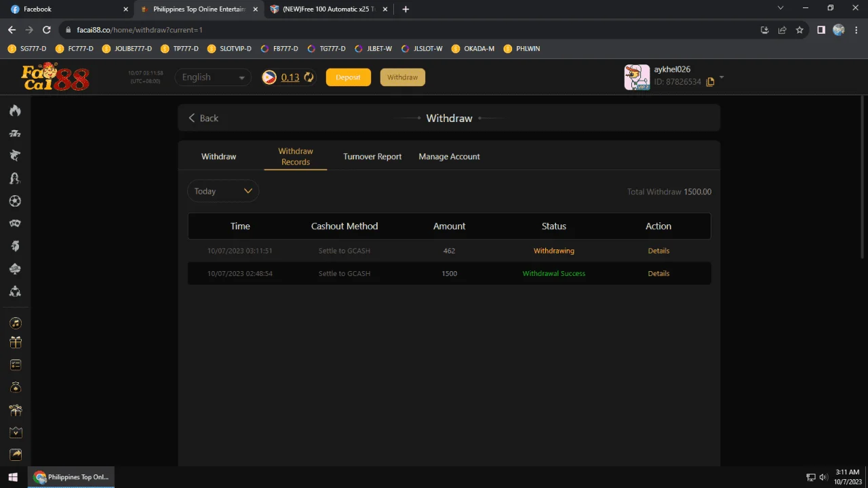The height and width of the screenshot is (488, 868).
Task: Open the Turnover Report tab
Action: pos(372,157)
